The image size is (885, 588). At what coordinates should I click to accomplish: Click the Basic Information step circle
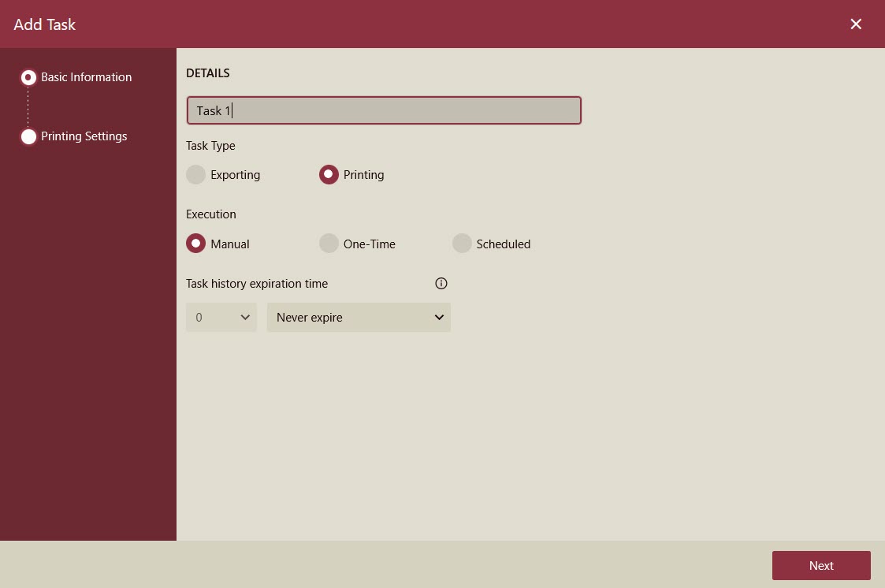[28, 77]
